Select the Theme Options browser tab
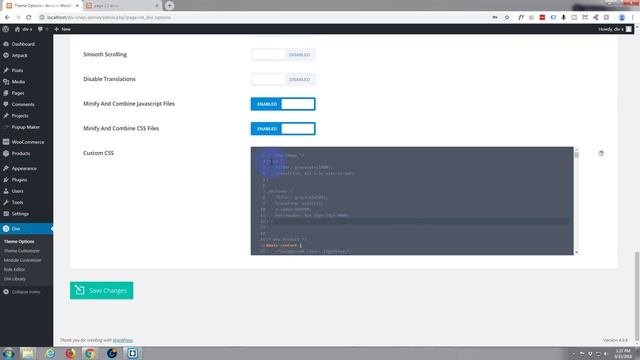 (x=42, y=6)
